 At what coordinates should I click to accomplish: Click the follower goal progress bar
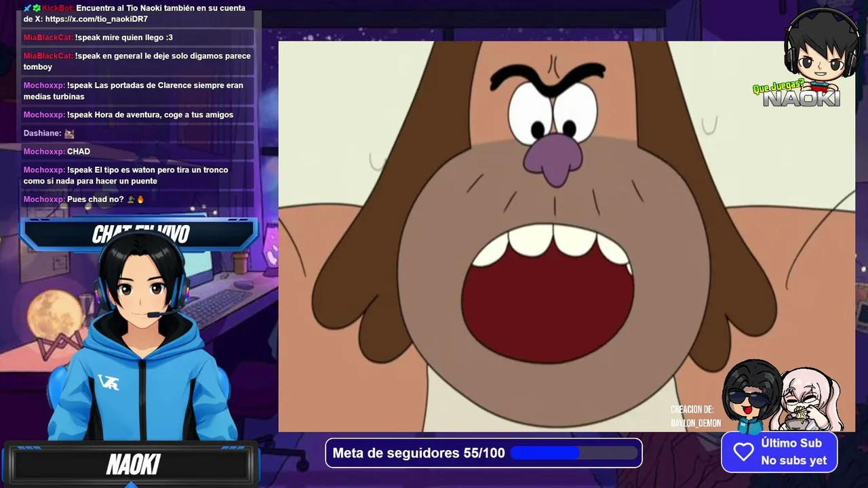tap(574, 453)
